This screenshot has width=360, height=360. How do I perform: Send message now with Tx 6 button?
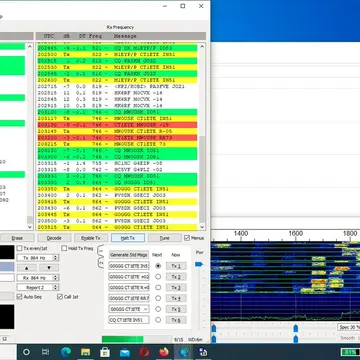tap(176, 320)
